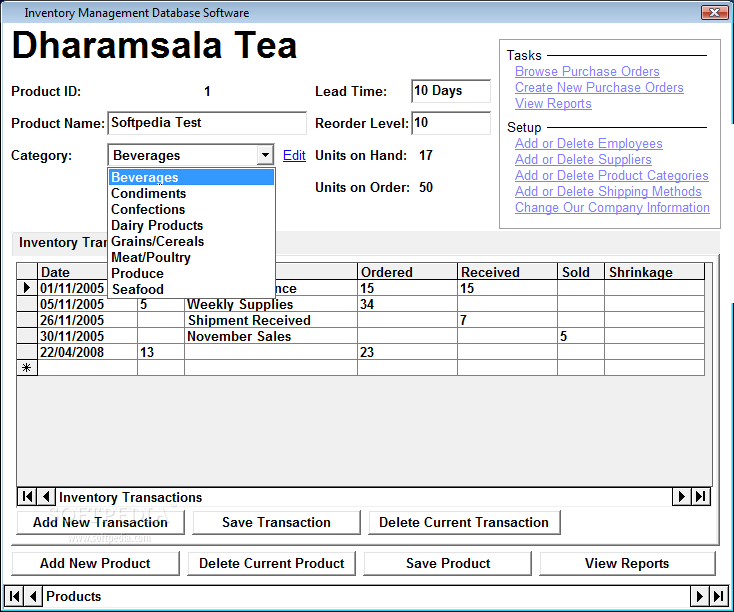
Task: Click Ordered cell showing 23
Action: point(407,352)
